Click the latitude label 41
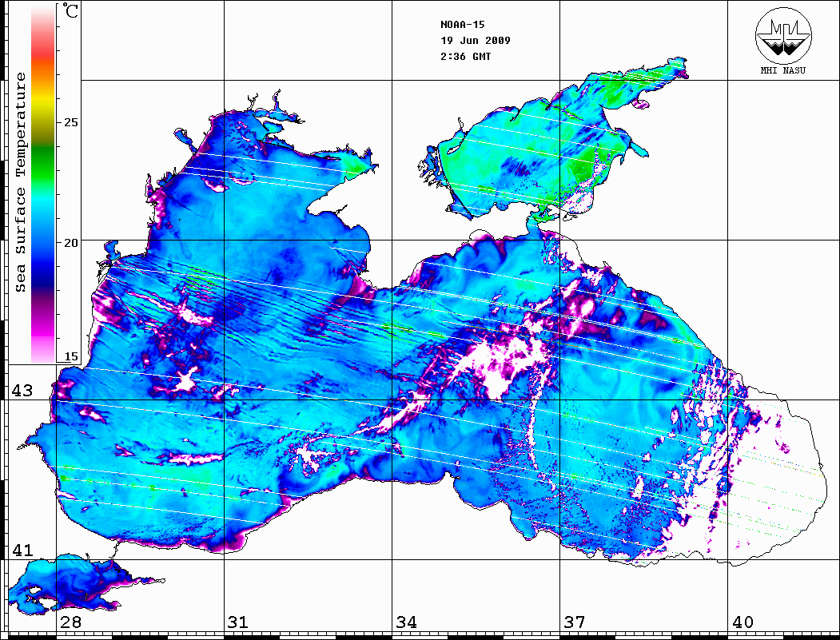Image resolution: width=840 pixels, height=640 pixels. (x=22, y=550)
